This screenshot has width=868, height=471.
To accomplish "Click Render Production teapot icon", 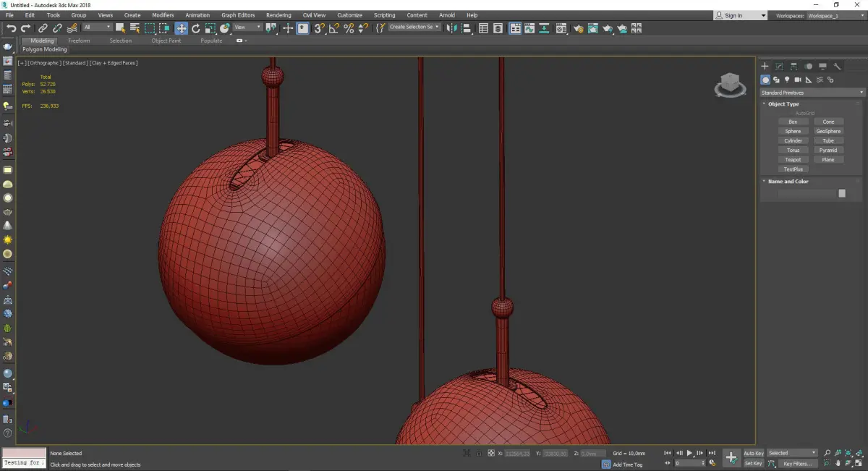I will click(608, 28).
